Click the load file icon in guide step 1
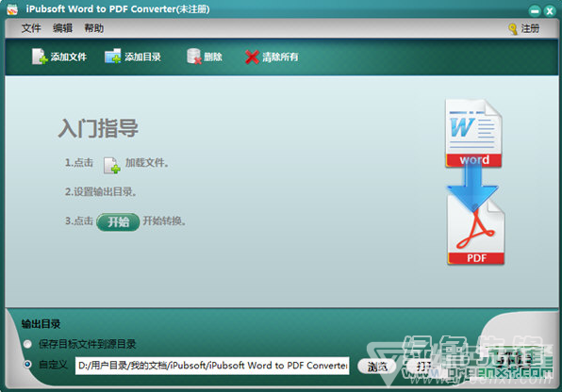The image size is (562, 392). 112,165
